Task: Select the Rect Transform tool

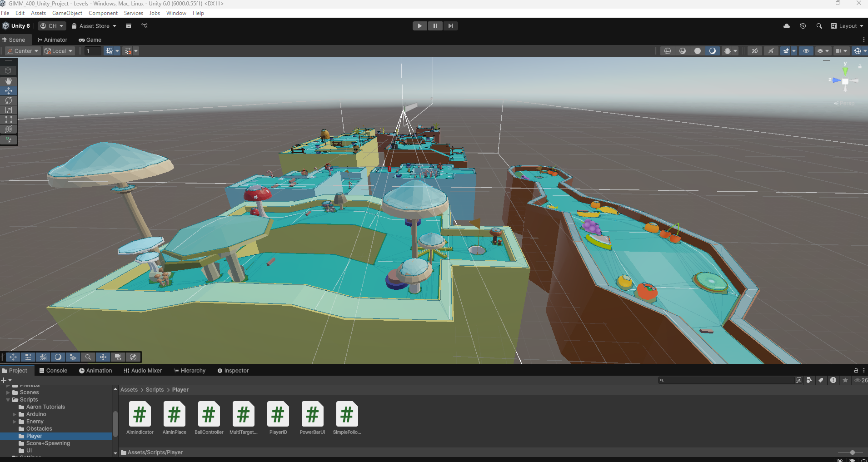Action: (8, 119)
